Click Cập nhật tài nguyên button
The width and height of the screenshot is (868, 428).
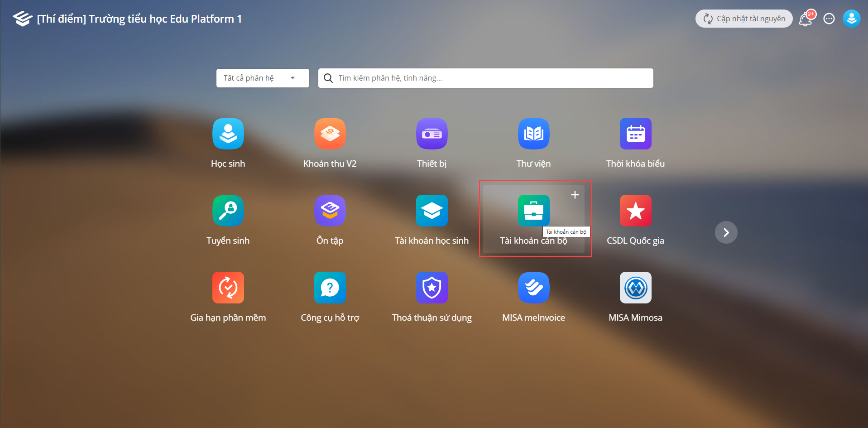(744, 19)
